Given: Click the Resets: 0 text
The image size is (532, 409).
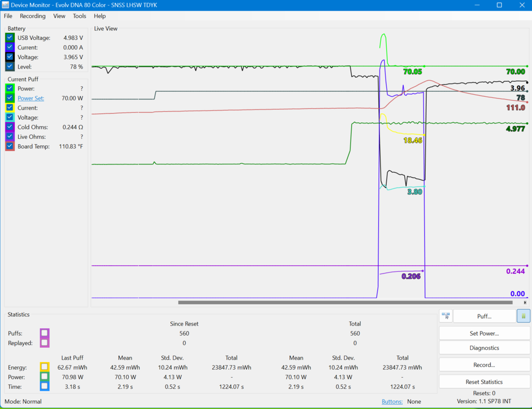Looking at the screenshot, I should pyautogui.click(x=484, y=393).
